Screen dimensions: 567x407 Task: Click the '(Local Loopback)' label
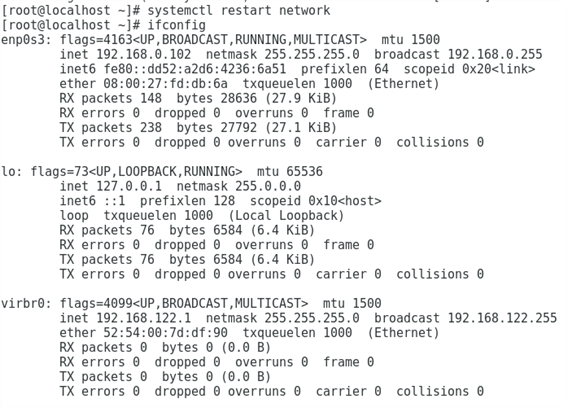[x=286, y=216]
